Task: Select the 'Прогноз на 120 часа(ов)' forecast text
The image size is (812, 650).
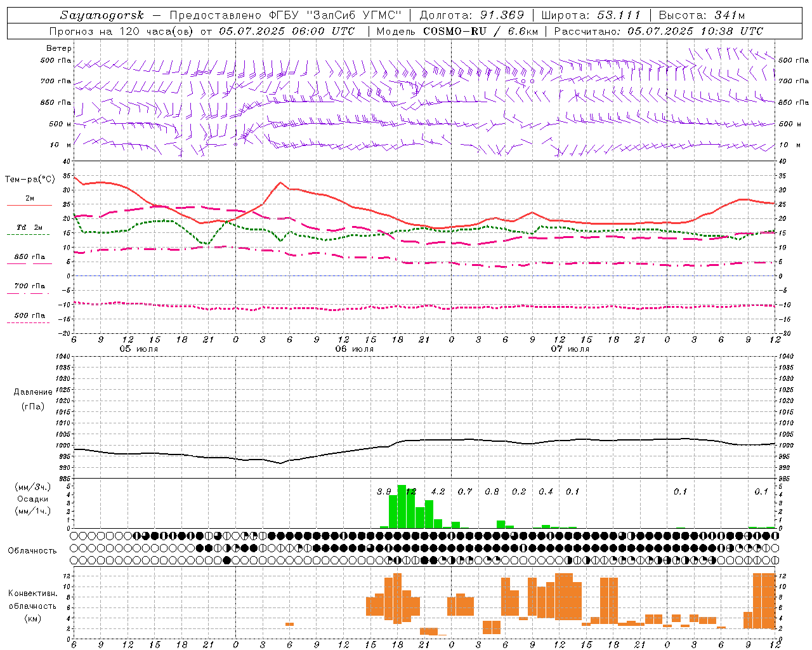Action: (x=122, y=31)
